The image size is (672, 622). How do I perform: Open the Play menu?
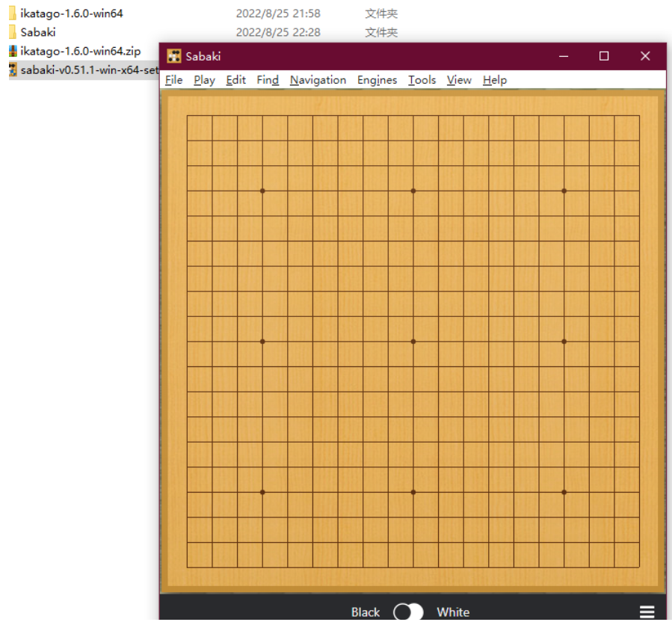pyautogui.click(x=204, y=80)
